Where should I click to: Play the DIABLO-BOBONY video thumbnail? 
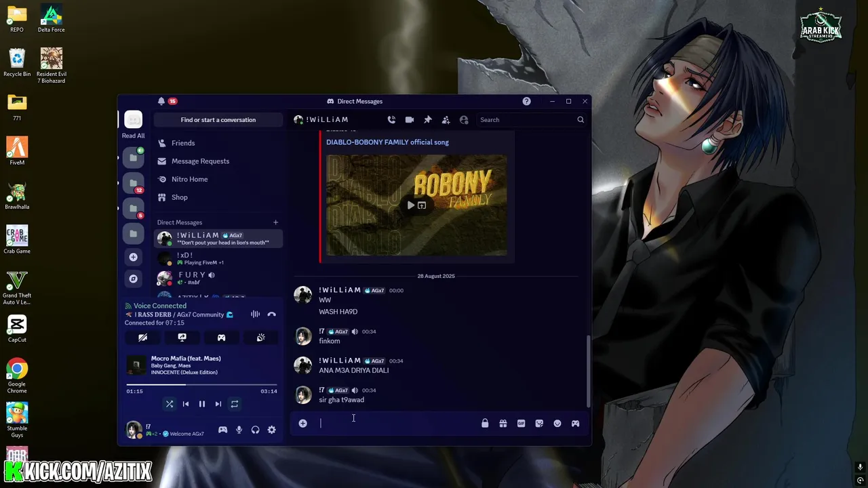coord(410,205)
